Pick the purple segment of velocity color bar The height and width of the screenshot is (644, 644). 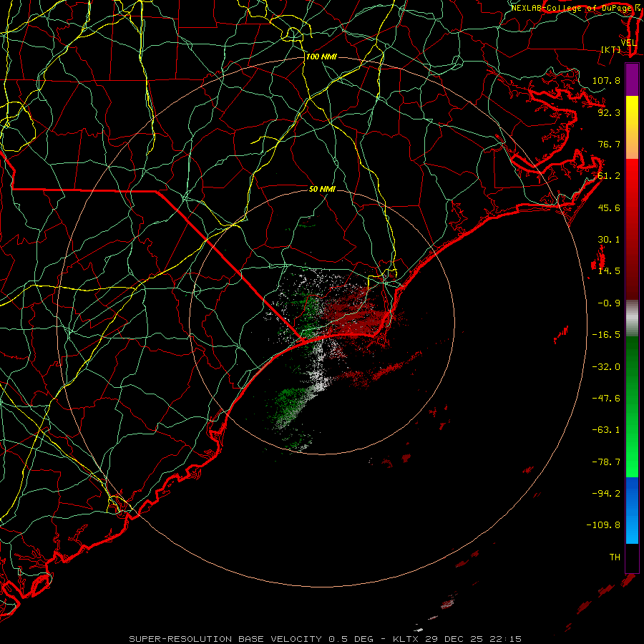coord(632,79)
